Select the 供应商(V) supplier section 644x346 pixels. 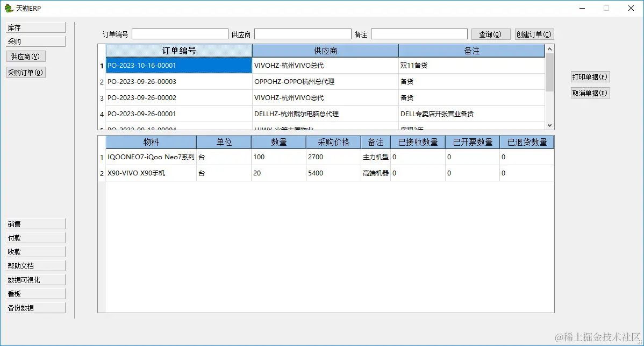point(25,56)
